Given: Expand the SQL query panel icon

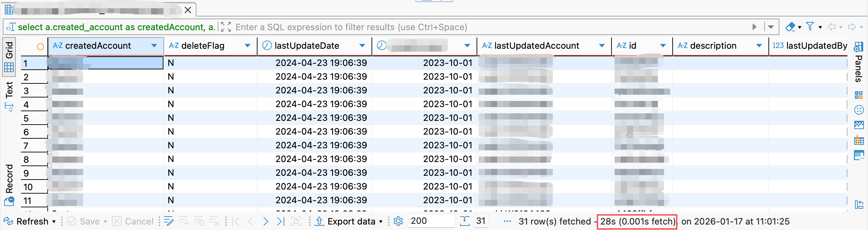Looking at the screenshot, I should [x=226, y=27].
